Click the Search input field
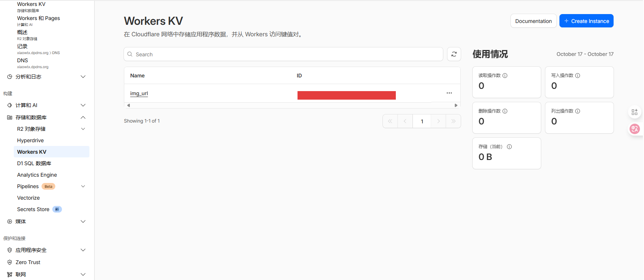 pos(286,54)
